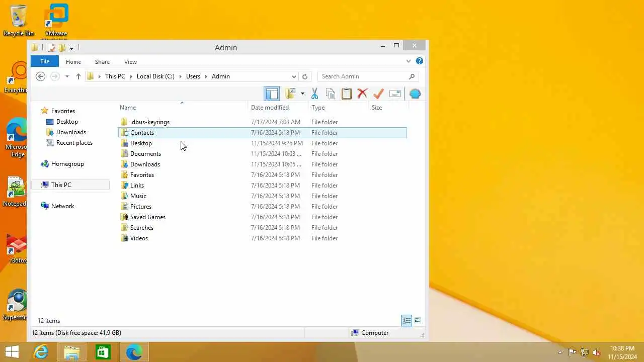Click New Folder icon in Quick Access Toolbar
Image resolution: width=644 pixels, height=362 pixels.
[62, 48]
